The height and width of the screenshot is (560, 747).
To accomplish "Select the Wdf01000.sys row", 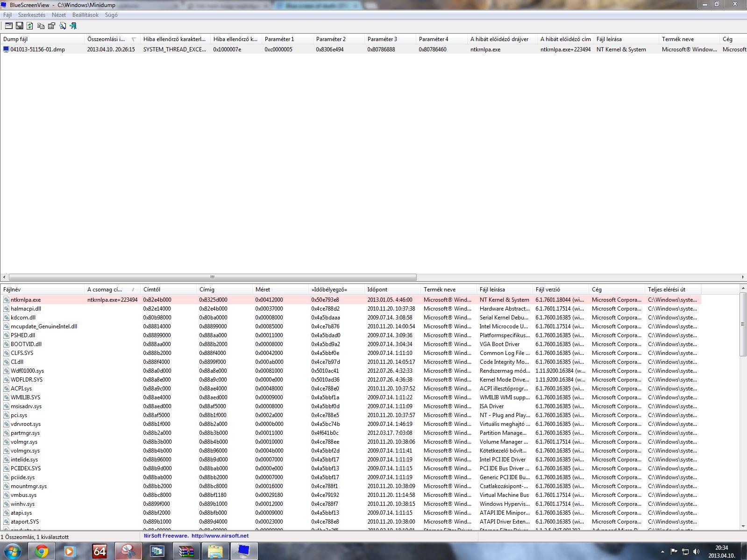I will tap(351, 371).
